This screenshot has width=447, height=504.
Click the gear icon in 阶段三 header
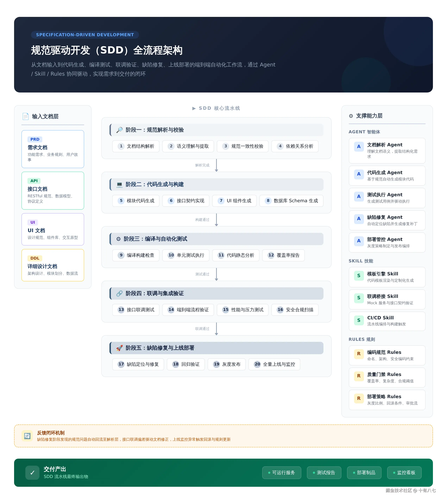click(118, 239)
